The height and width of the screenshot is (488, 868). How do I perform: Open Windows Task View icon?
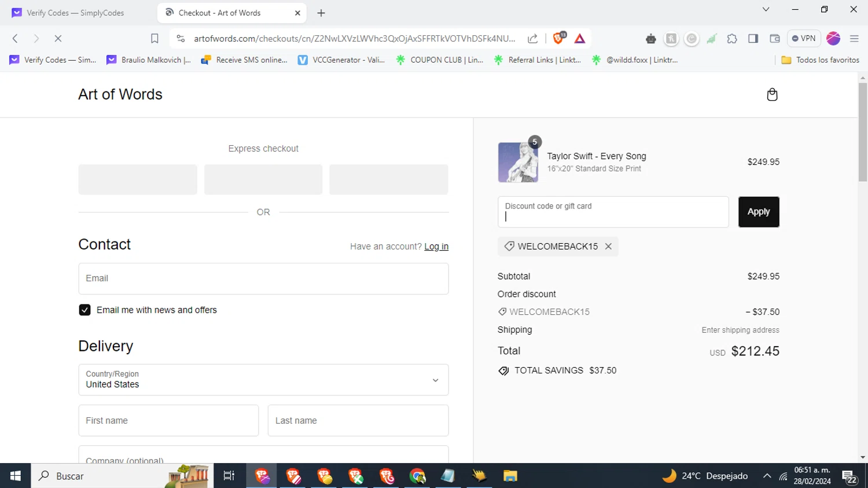click(229, 476)
